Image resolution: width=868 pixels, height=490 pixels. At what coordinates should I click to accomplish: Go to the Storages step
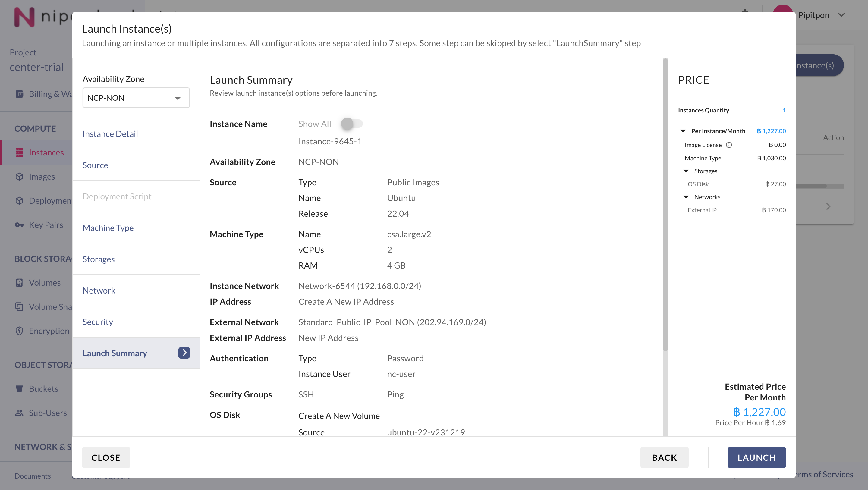click(x=136, y=259)
